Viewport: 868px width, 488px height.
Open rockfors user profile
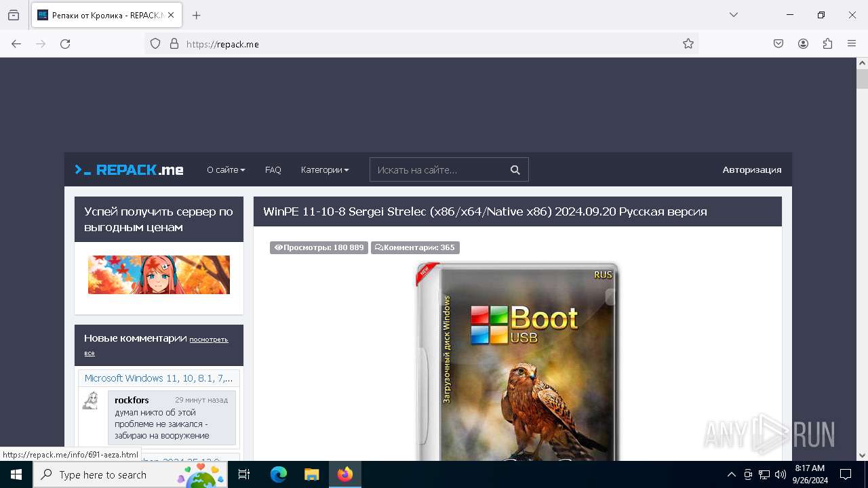coord(132,400)
